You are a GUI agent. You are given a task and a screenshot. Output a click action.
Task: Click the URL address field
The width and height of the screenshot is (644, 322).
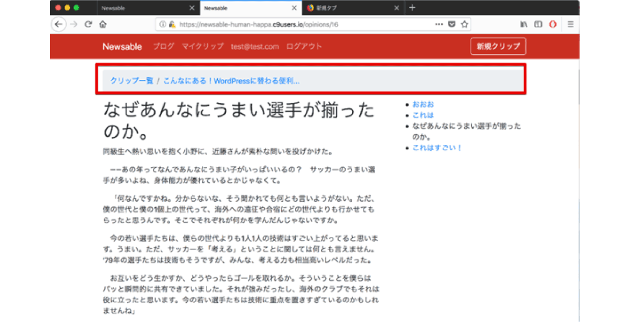click(x=312, y=24)
